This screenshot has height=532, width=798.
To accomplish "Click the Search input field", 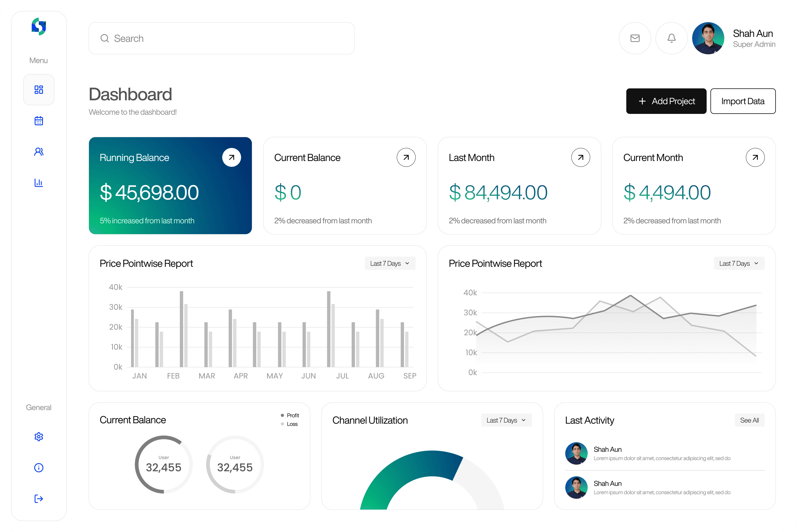I will 222,38.
